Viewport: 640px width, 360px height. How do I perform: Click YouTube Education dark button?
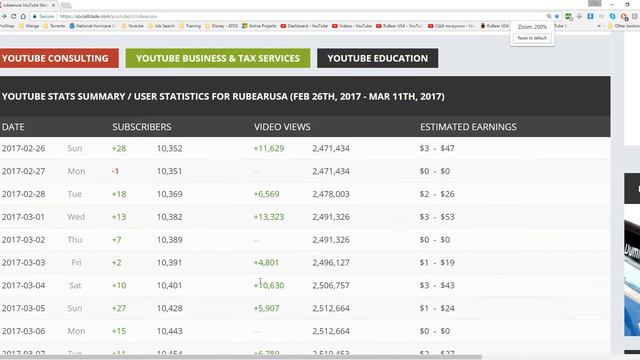(378, 58)
